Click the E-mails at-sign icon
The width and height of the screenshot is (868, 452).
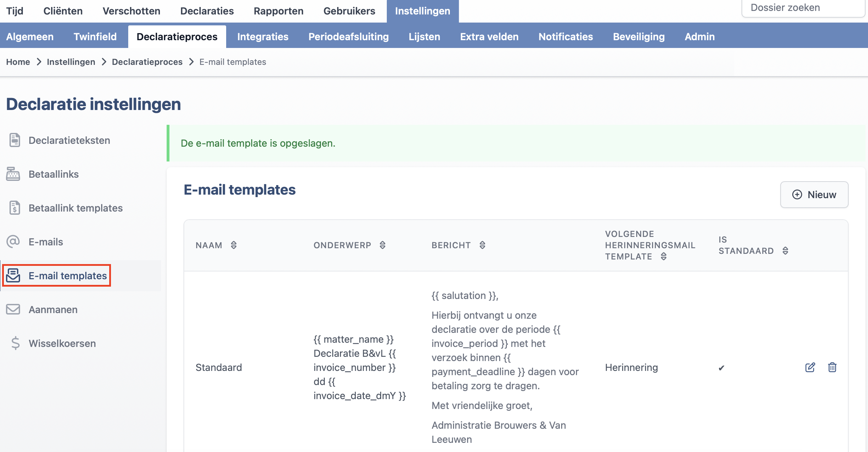pos(13,242)
